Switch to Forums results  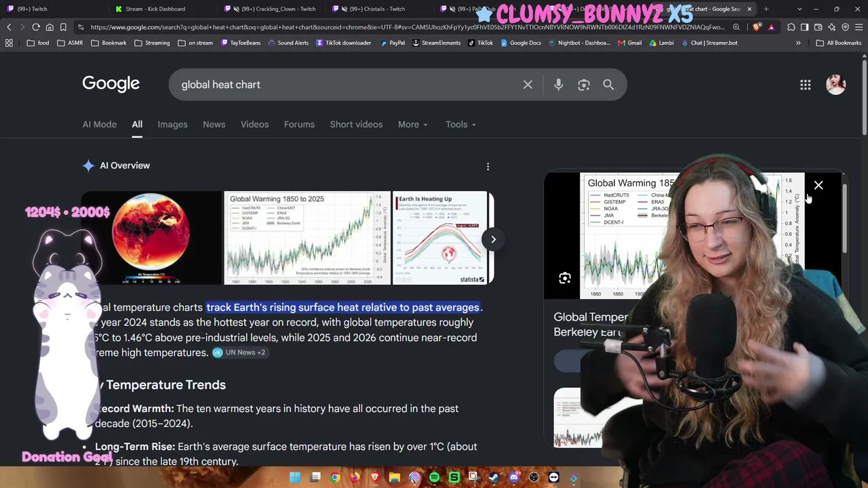(x=299, y=125)
